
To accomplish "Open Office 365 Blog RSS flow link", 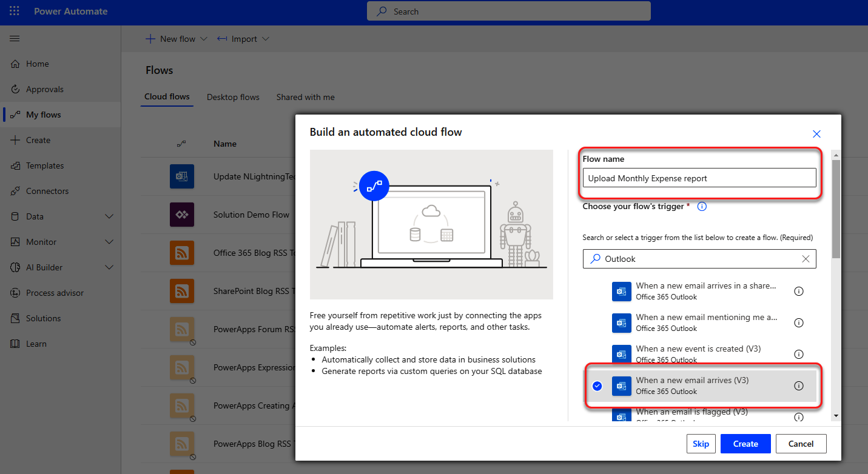I will (x=254, y=253).
